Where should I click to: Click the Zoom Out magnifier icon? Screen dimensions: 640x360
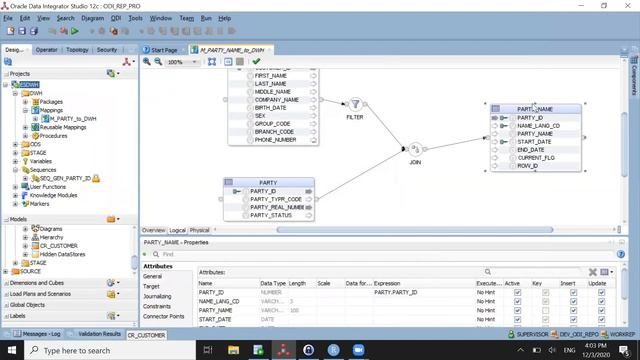coord(158,62)
